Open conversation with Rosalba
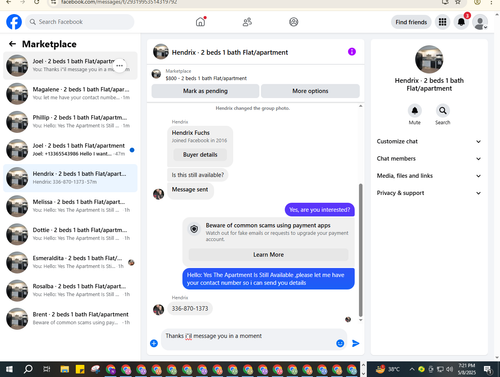Screen dimensions: 500x377 pos(70,290)
